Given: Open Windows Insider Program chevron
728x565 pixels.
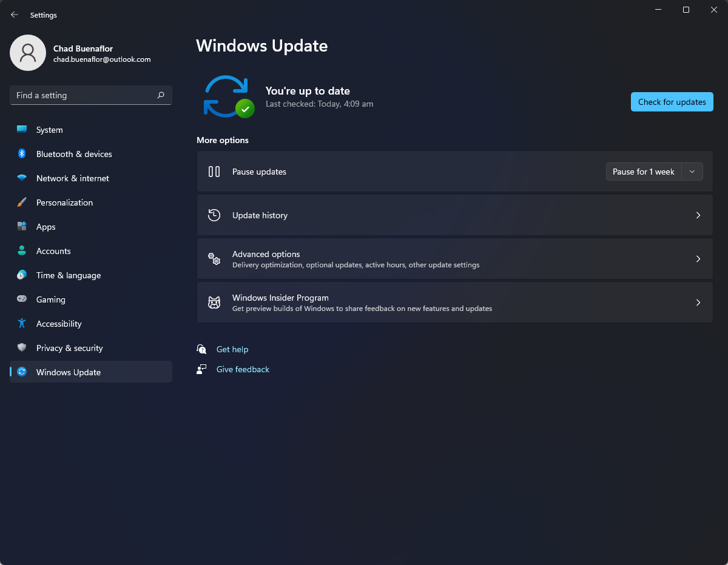Looking at the screenshot, I should click(x=698, y=303).
